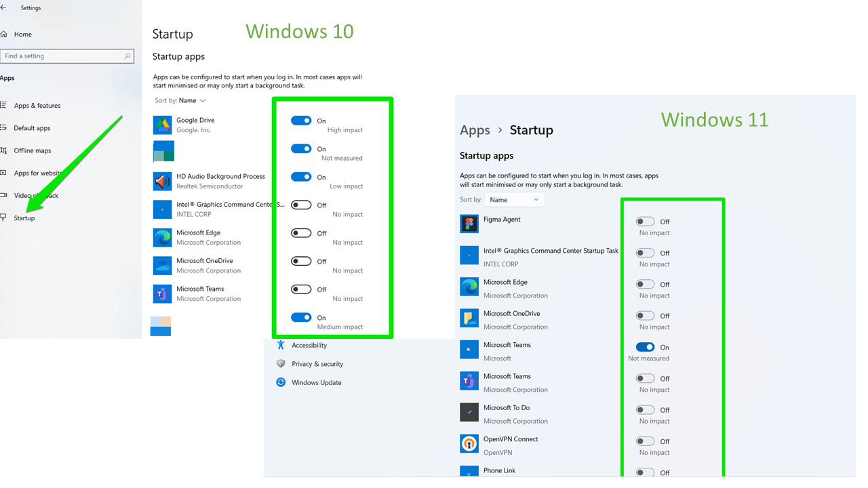Select Startup in the Settings sidebar
868x488 pixels.
tap(24, 218)
